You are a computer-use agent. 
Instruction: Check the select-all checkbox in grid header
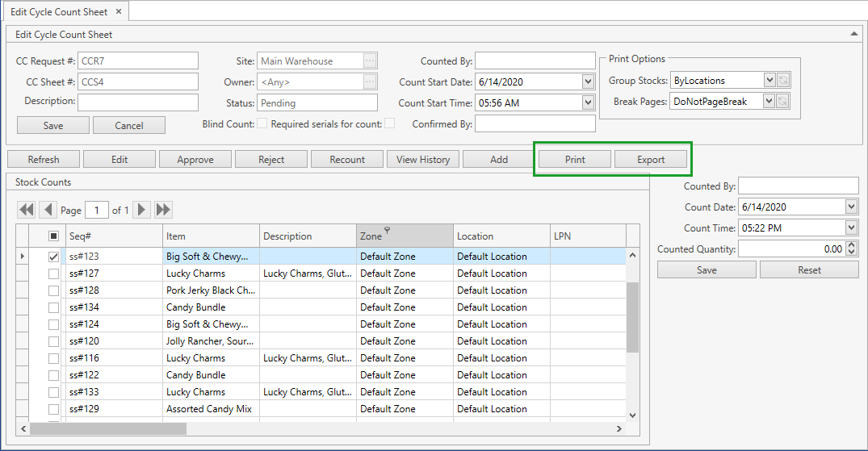54,236
